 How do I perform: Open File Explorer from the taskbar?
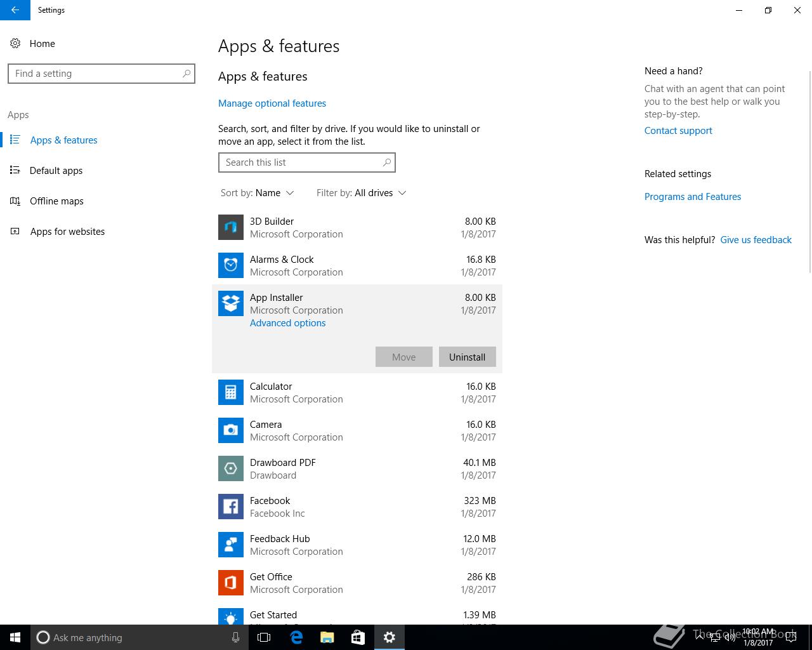[327, 637]
